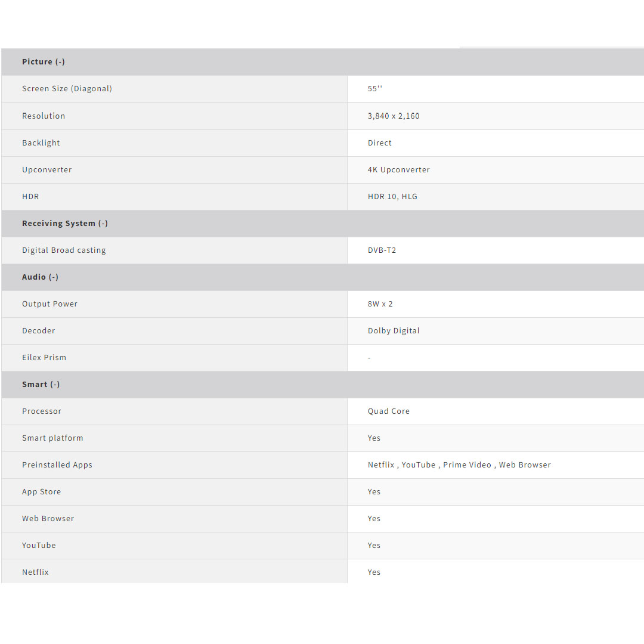Collapse the Audio (-) section
Screen dimensions: 644x644
[x=40, y=277]
